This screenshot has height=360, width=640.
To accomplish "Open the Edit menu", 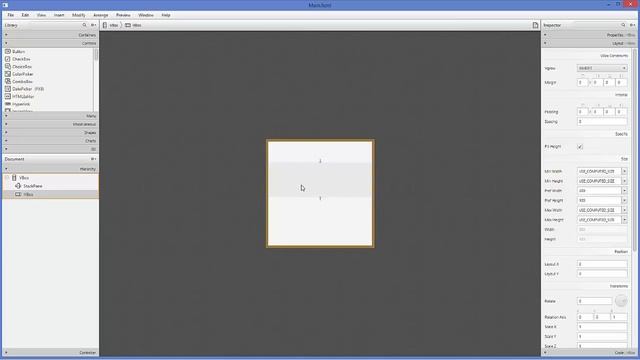I will [x=25, y=15].
